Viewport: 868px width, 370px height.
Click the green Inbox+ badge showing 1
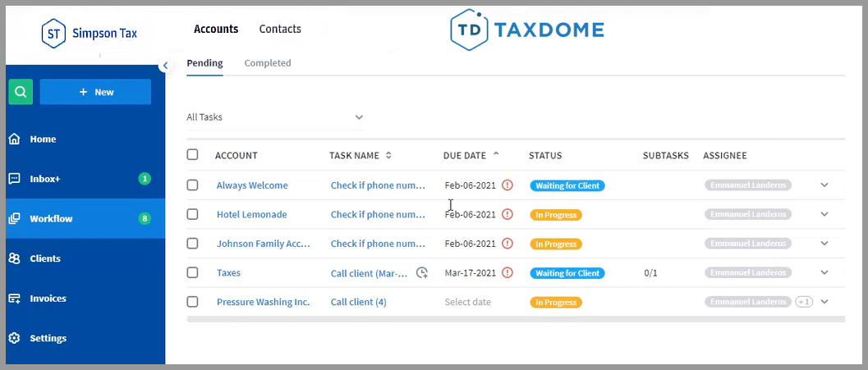(145, 179)
